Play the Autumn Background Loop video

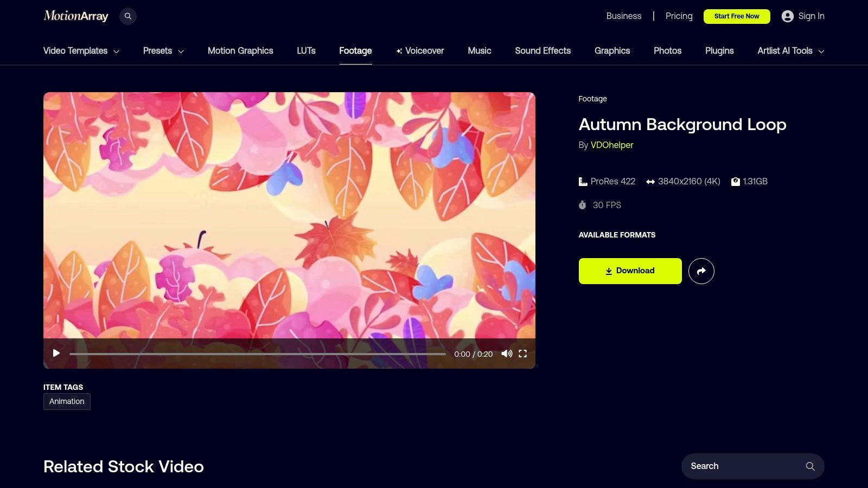(x=56, y=354)
